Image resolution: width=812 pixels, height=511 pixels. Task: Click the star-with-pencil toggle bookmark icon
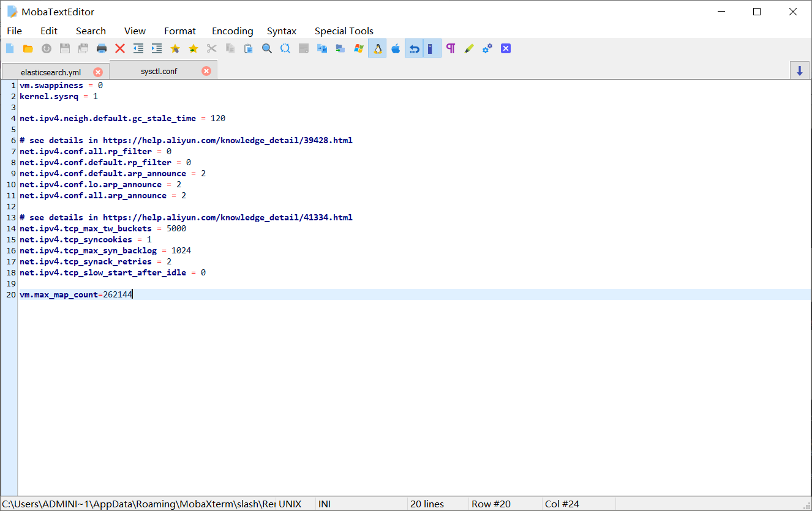click(x=175, y=48)
